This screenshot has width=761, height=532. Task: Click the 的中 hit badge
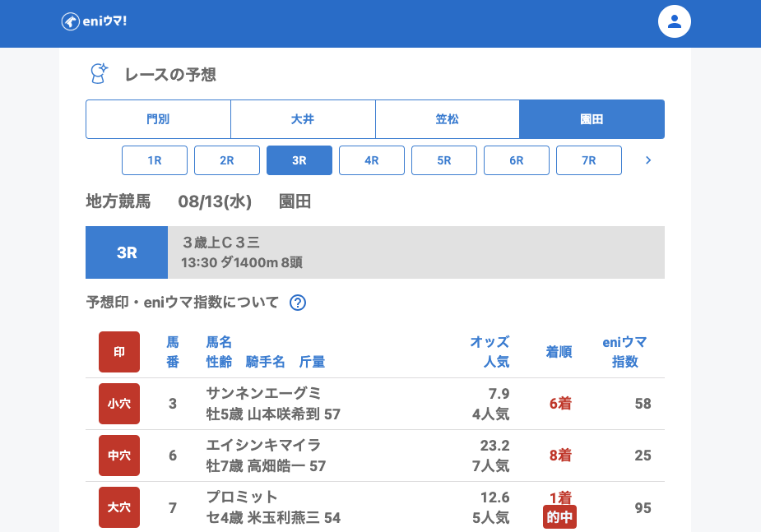click(x=559, y=517)
